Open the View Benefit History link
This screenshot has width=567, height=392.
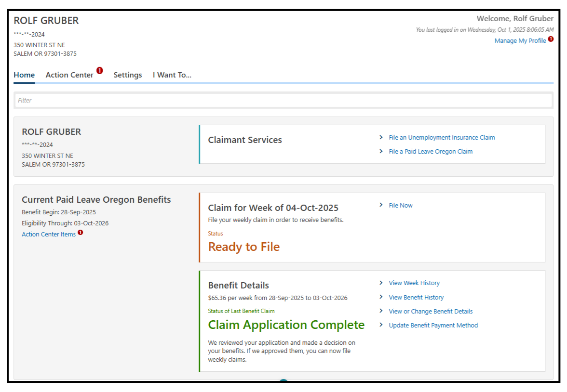coord(416,297)
